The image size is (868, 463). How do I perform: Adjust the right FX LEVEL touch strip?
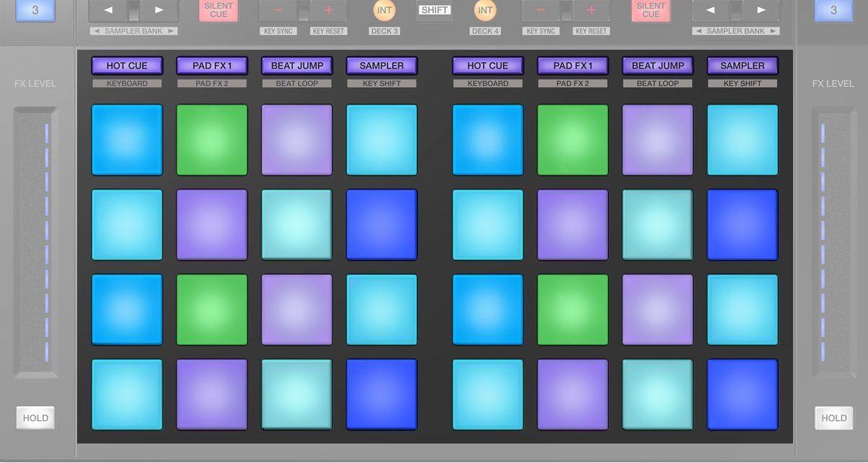[833, 242]
